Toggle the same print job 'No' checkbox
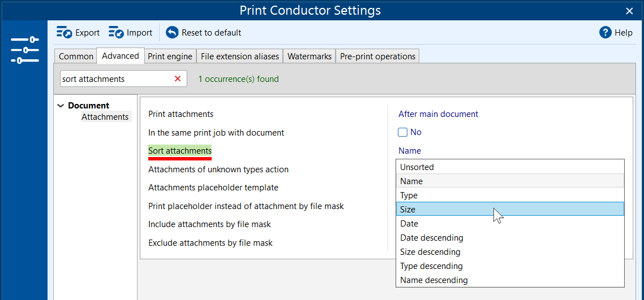 tap(403, 132)
